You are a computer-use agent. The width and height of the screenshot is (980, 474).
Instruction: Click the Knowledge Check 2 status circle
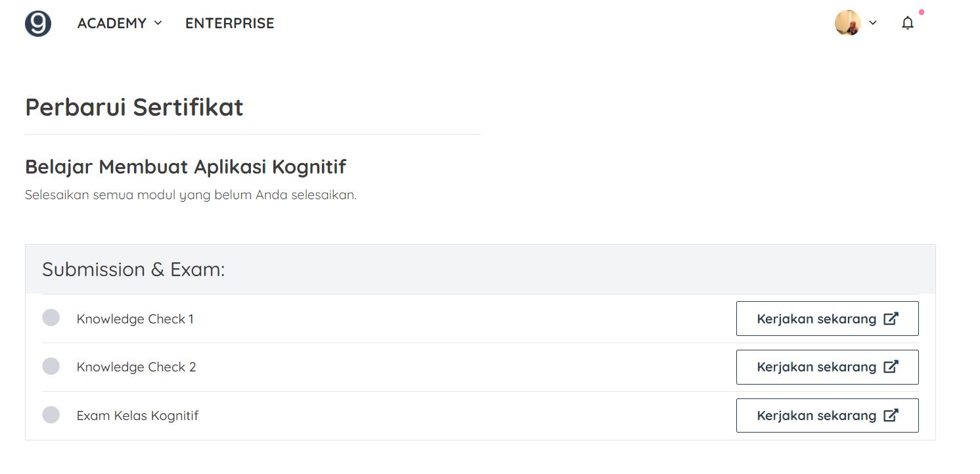(x=51, y=366)
